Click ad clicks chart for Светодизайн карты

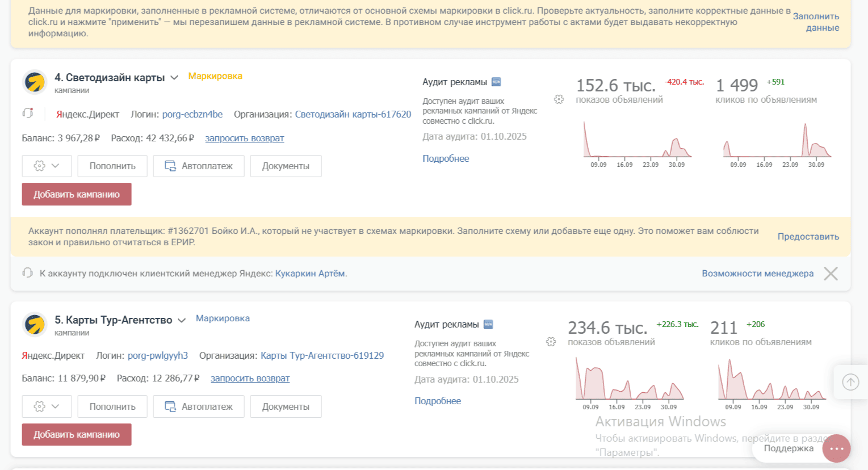777,144
